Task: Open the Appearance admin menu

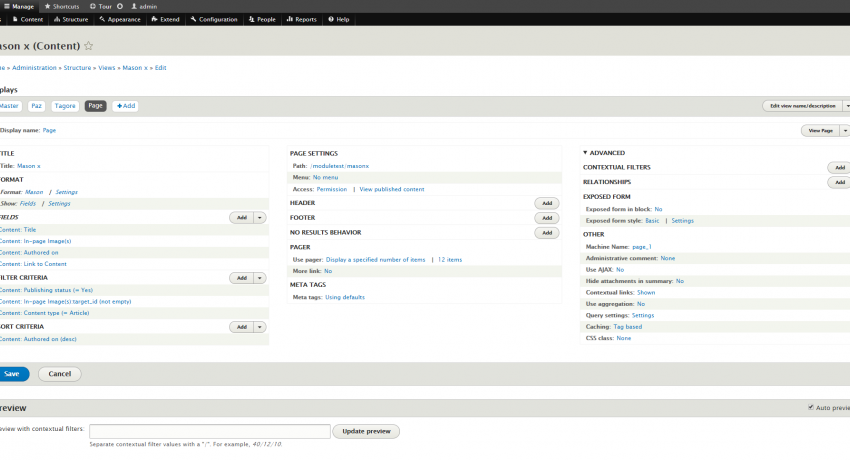Action: (120, 20)
